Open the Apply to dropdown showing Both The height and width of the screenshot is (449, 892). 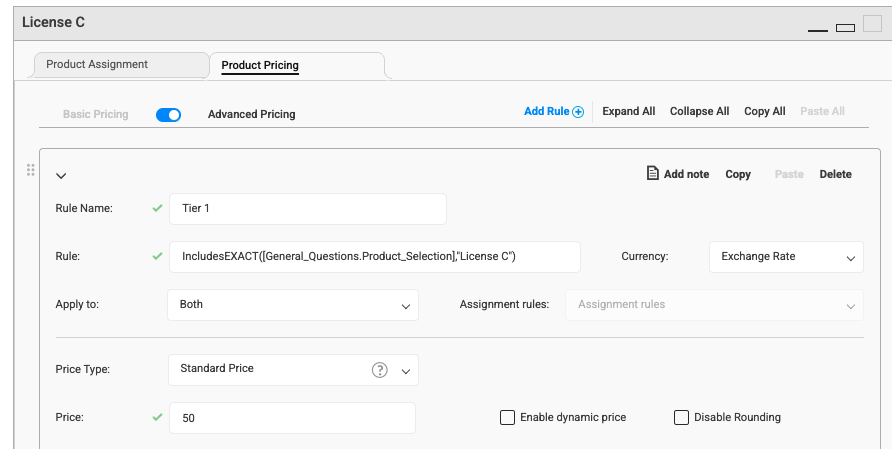click(x=293, y=305)
